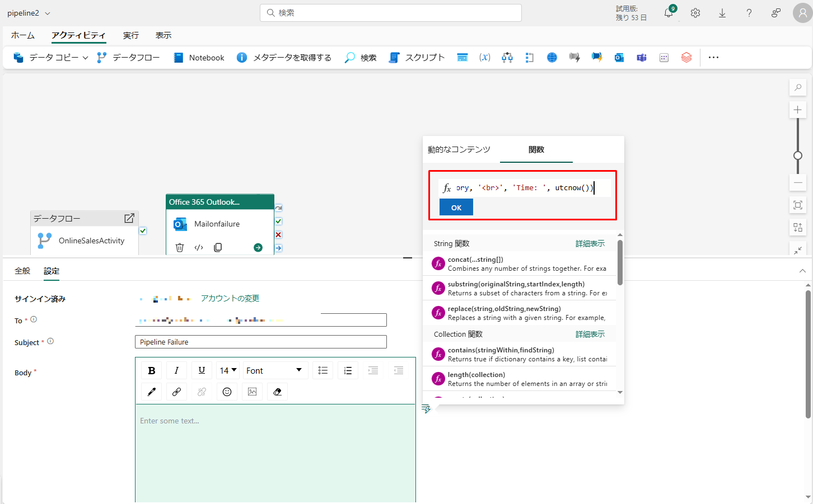813x504 pixels.
Task: Click the Notebook activity icon
Action: [179, 58]
